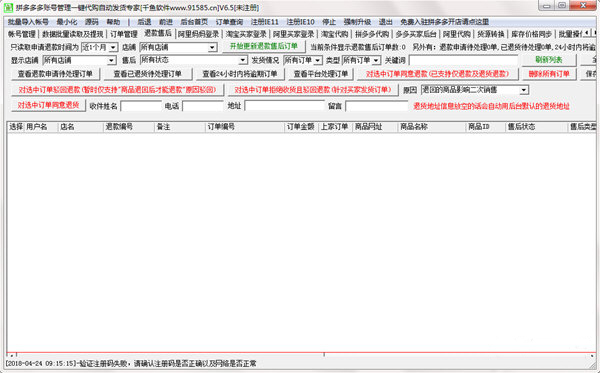Click 查看平台处理订单 button
This screenshot has height=373, width=600.
coord(321,74)
